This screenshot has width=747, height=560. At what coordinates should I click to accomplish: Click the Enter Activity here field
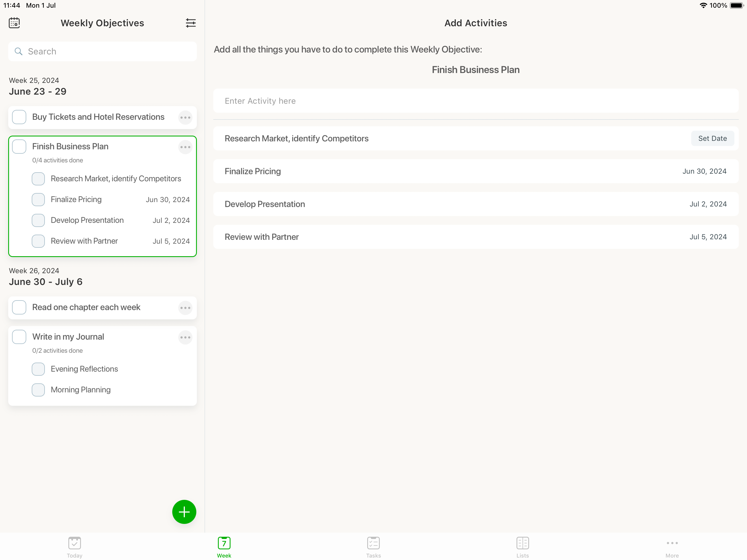point(475,101)
